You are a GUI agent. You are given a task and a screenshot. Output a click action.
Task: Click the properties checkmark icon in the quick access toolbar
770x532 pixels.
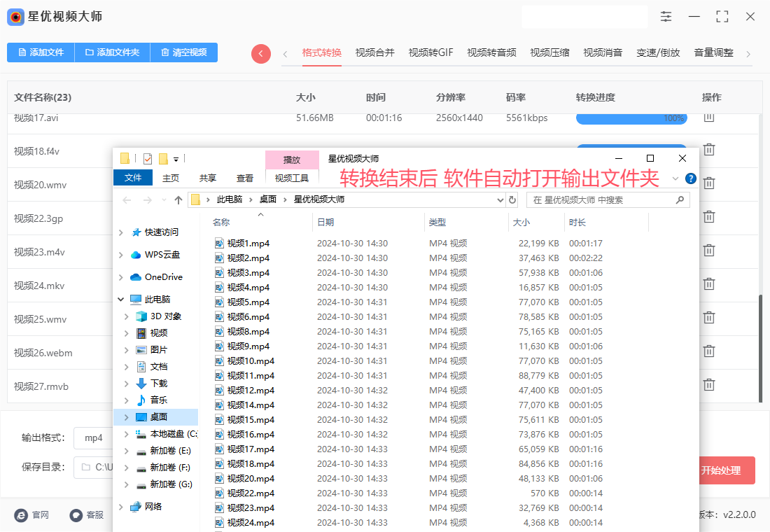coord(147,159)
